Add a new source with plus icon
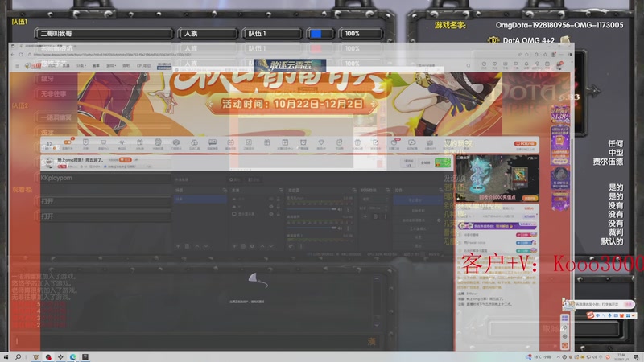 pos(234,246)
